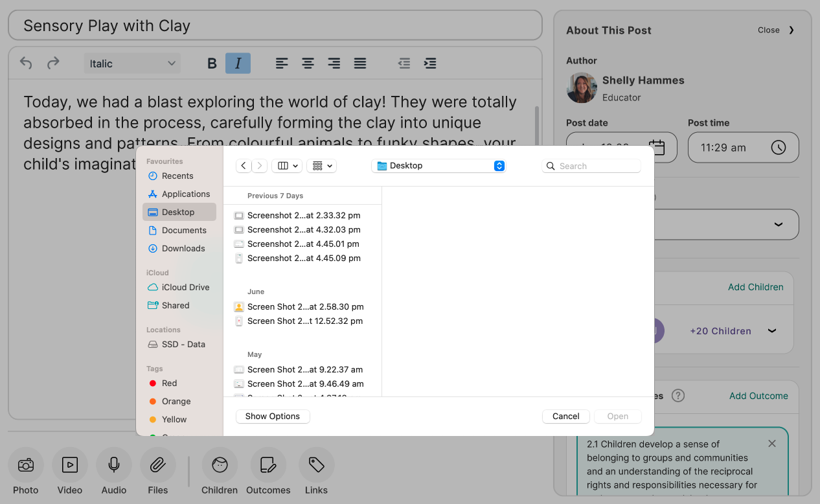Open the Desktop location popup
The height and width of the screenshot is (504, 820).
(438, 166)
